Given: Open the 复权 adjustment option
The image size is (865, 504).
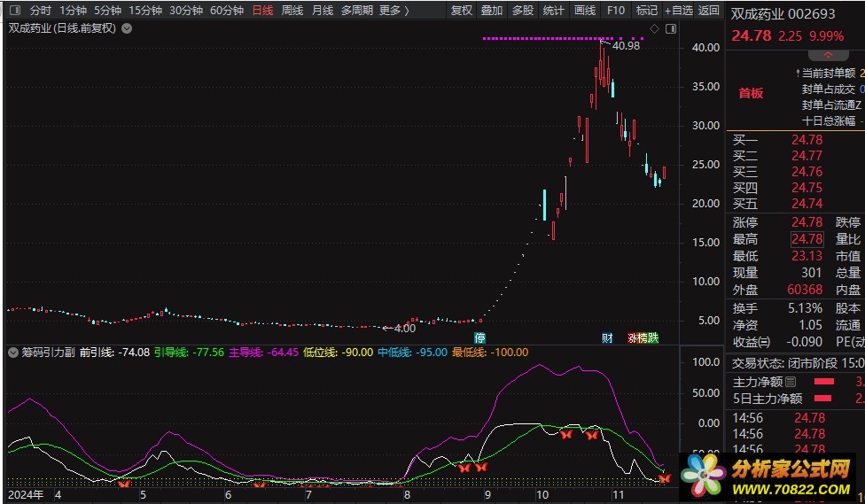Looking at the screenshot, I should 461,10.
